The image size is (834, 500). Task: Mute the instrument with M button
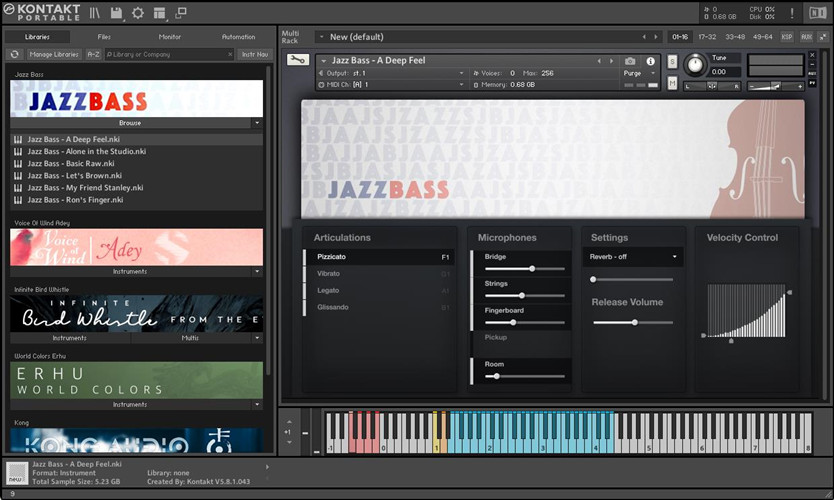click(672, 84)
